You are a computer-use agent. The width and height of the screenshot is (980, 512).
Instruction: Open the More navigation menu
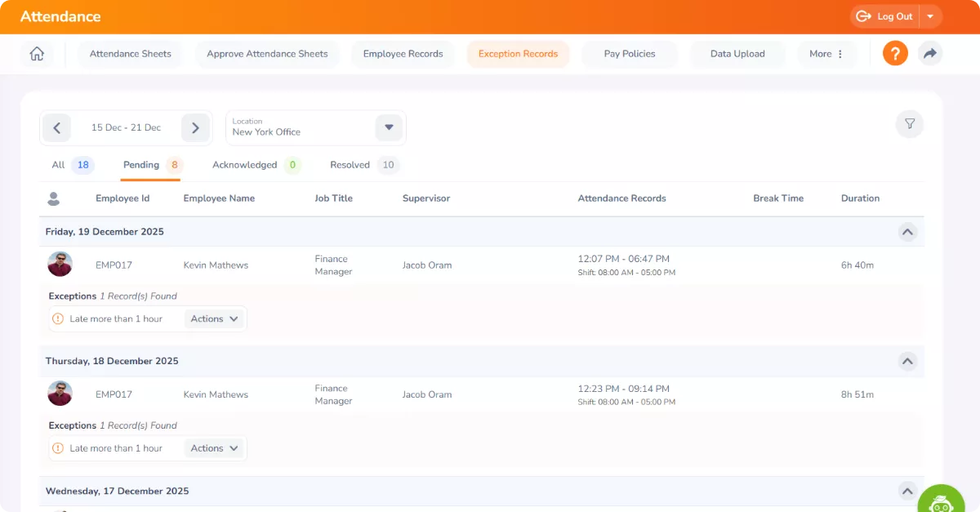(826, 54)
